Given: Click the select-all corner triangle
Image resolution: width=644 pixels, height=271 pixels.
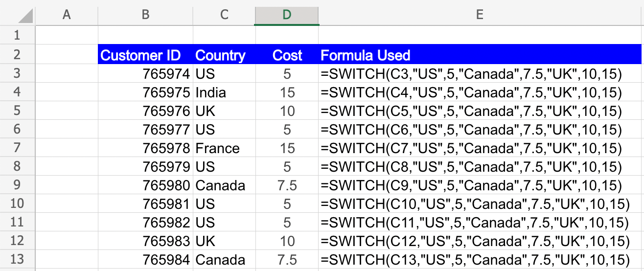Looking at the screenshot, I should [26, 16].
